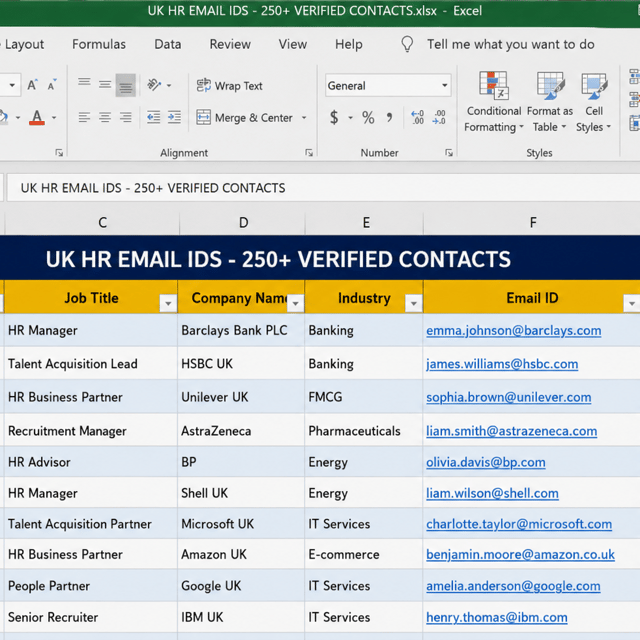Image resolution: width=640 pixels, height=640 pixels.
Task: Select the Pharmaceuticals industry cell
Action: [364, 431]
